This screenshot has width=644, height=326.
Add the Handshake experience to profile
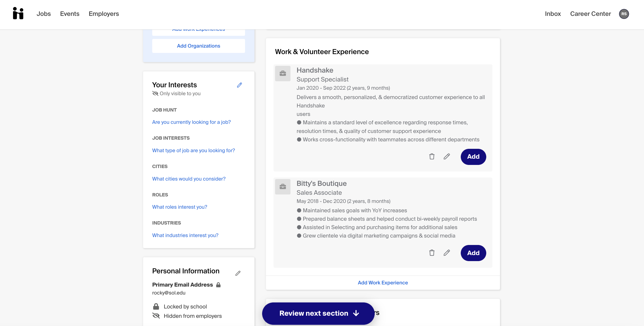point(473,157)
